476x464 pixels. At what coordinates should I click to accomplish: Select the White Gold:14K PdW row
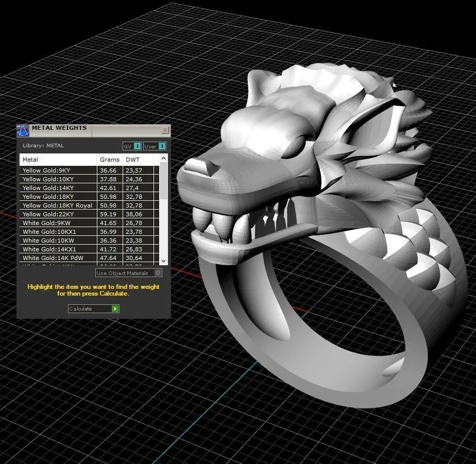pyautogui.click(x=89, y=258)
